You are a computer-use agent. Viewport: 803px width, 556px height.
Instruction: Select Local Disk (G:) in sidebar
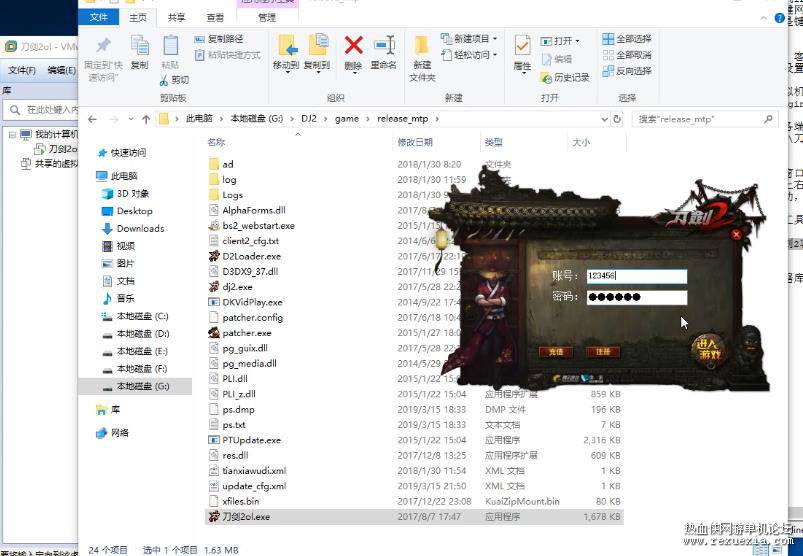pos(136,386)
